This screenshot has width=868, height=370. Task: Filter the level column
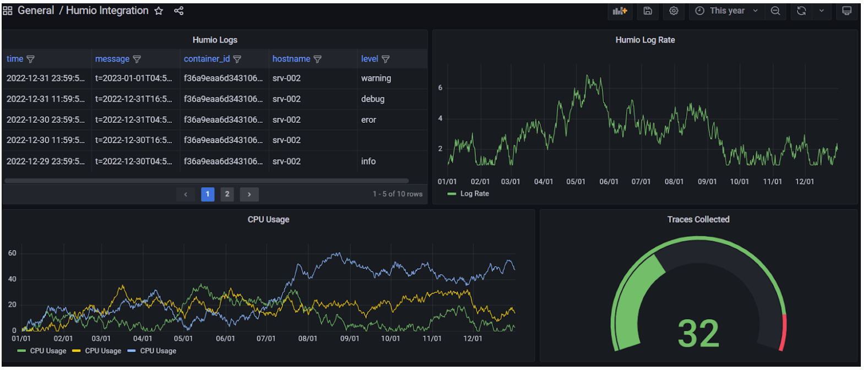(386, 59)
